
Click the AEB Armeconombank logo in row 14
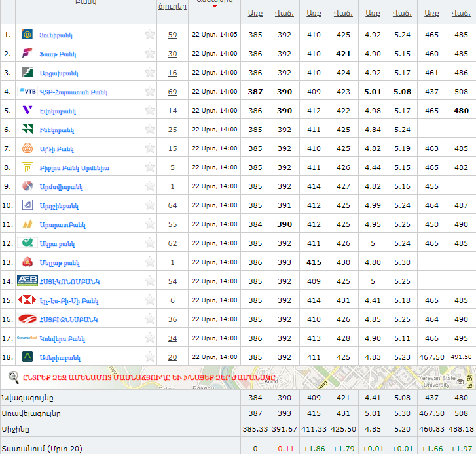click(27, 281)
